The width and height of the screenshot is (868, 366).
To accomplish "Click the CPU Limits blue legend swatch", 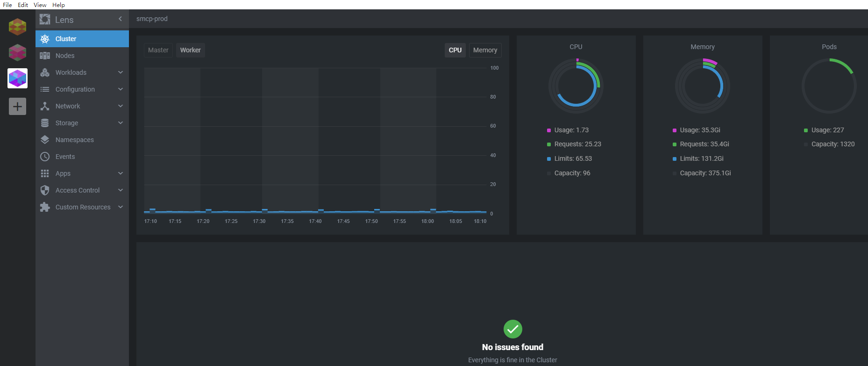I will [x=549, y=159].
